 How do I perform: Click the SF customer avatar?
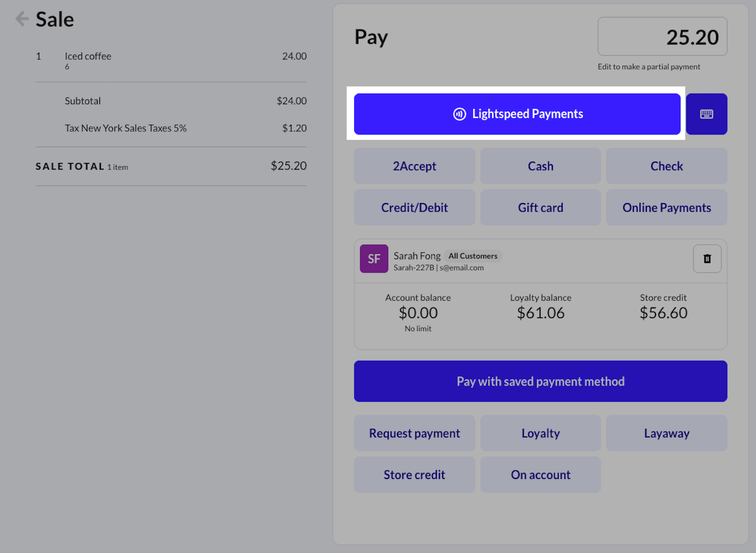pyautogui.click(x=374, y=259)
